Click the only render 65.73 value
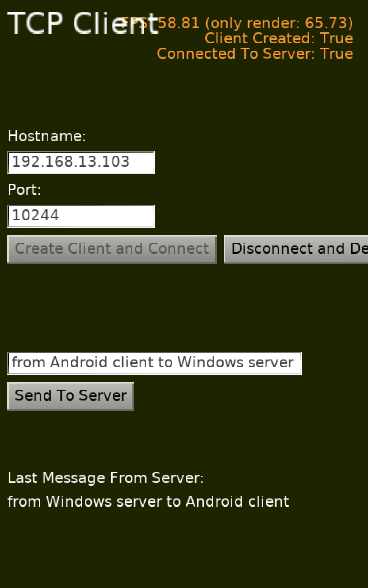The width and height of the screenshot is (368, 588). (x=279, y=23)
